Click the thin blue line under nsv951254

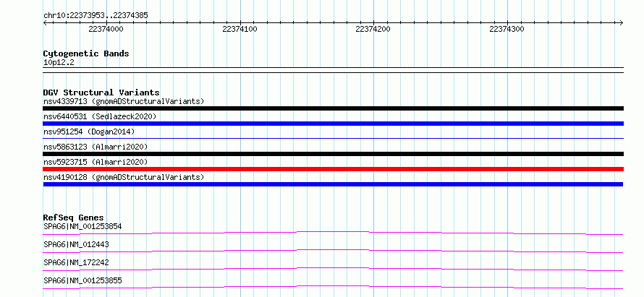(333, 139)
